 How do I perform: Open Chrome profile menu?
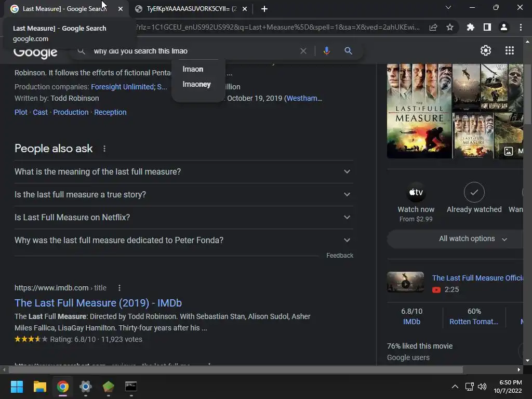pyautogui.click(x=503, y=27)
